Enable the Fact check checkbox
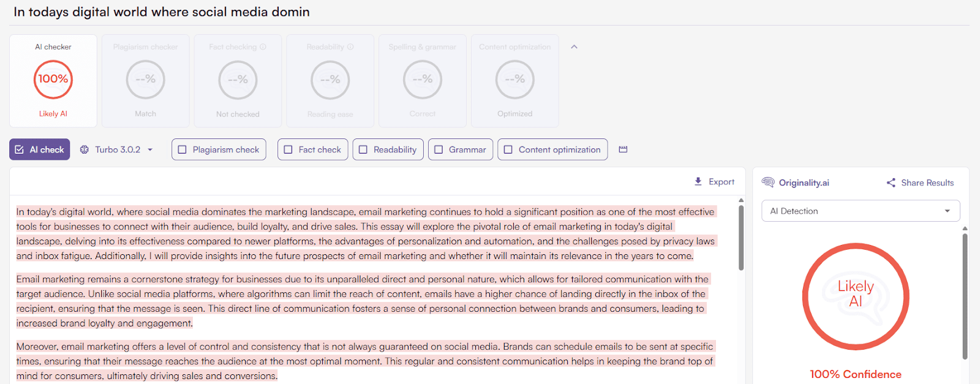This screenshot has width=980, height=384. pos(288,149)
